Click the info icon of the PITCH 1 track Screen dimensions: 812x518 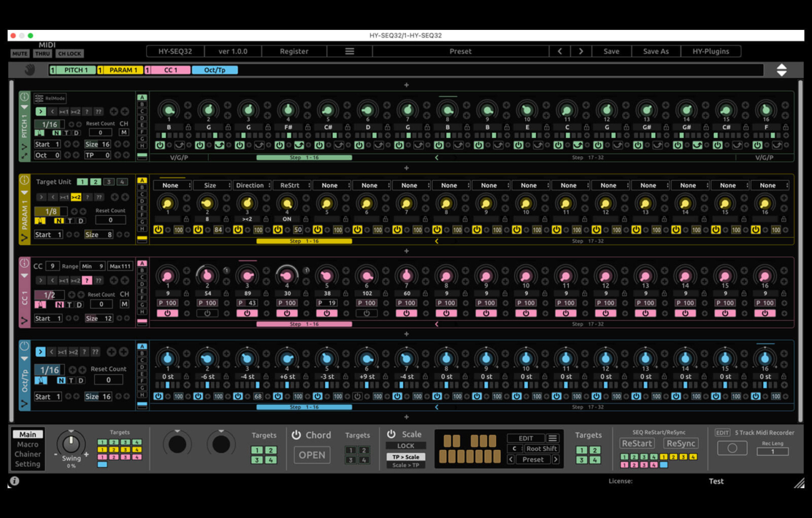(x=24, y=97)
